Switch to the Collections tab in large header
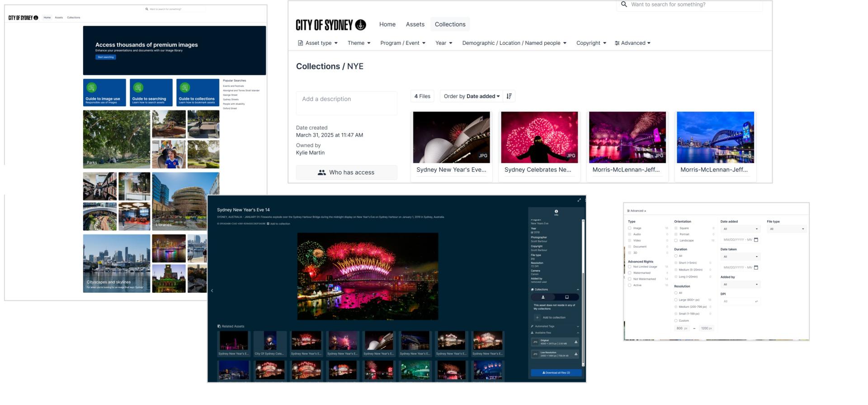 (x=450, y=24)
